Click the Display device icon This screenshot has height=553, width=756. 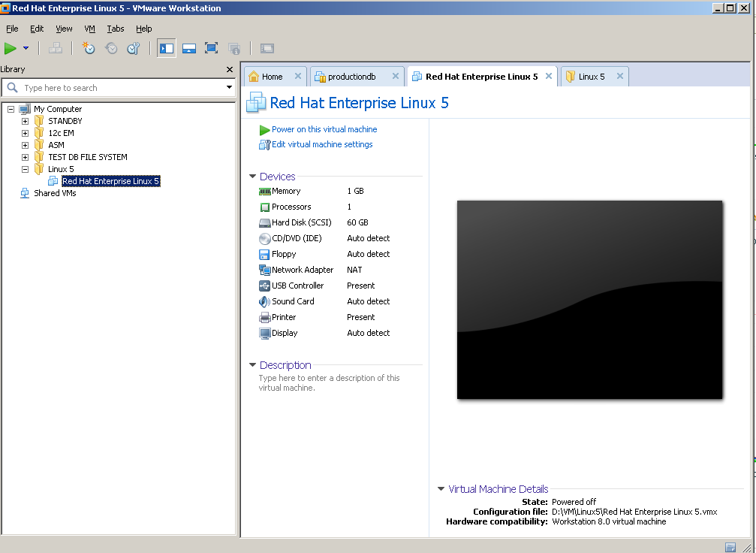click(x=265, y=334)
